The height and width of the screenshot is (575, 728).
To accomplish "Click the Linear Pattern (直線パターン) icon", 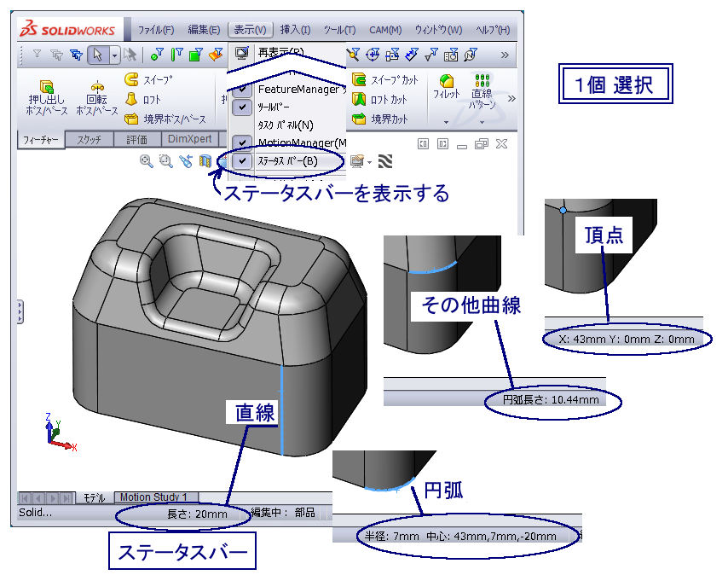I will (x=482, y=80).
